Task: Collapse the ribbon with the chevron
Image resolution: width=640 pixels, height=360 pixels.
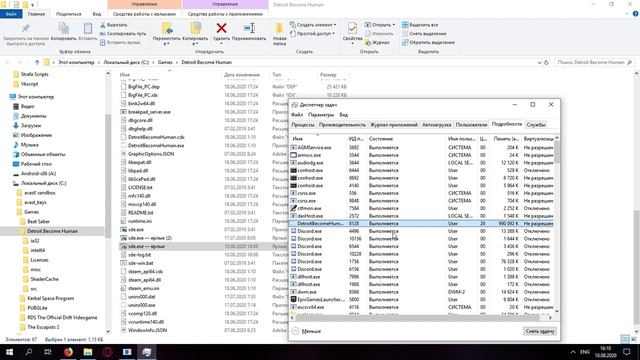Action: [628, 14]
